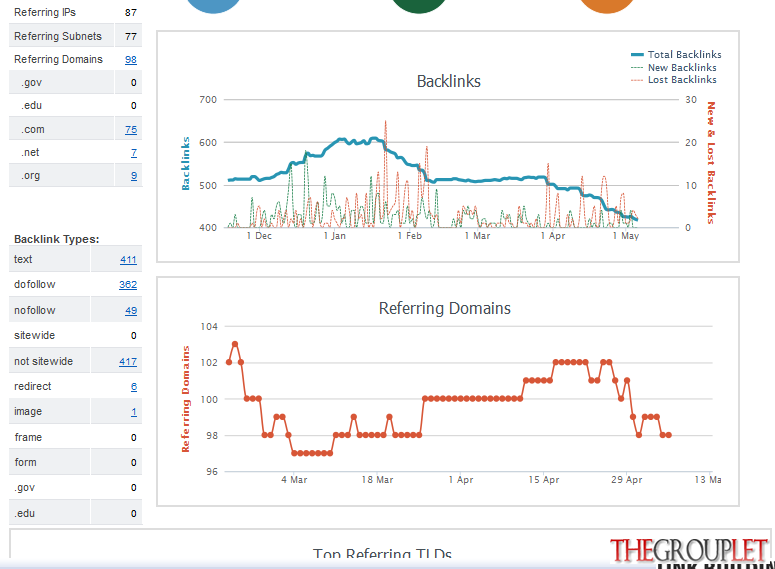Viewport: 775px width, 569px height.
Task: Open the not sitewide count 417
Action: click(x=128, y=361)
